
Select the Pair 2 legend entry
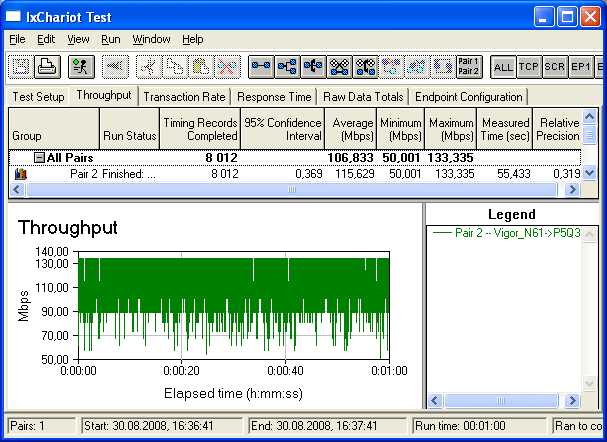coord(506,233)
